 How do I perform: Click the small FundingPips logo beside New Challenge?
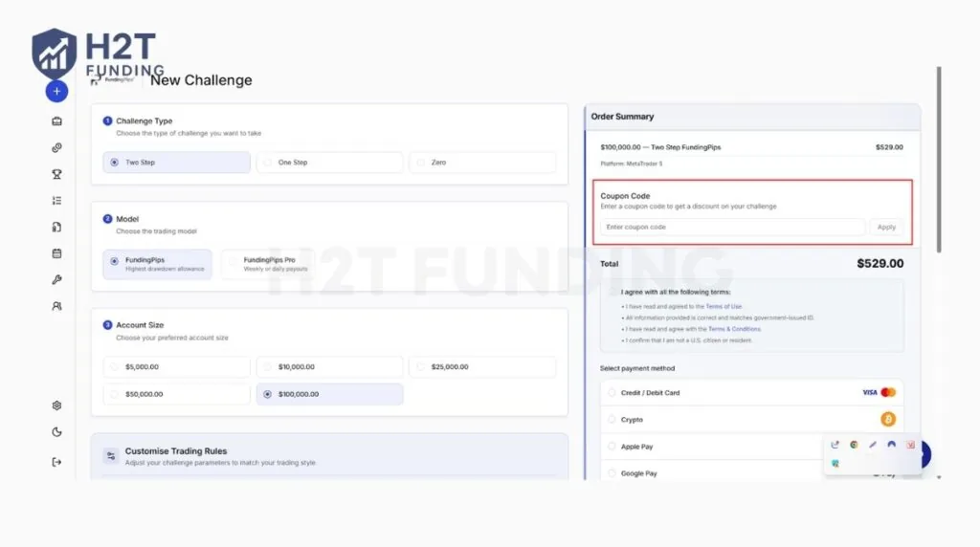[112, 80]
